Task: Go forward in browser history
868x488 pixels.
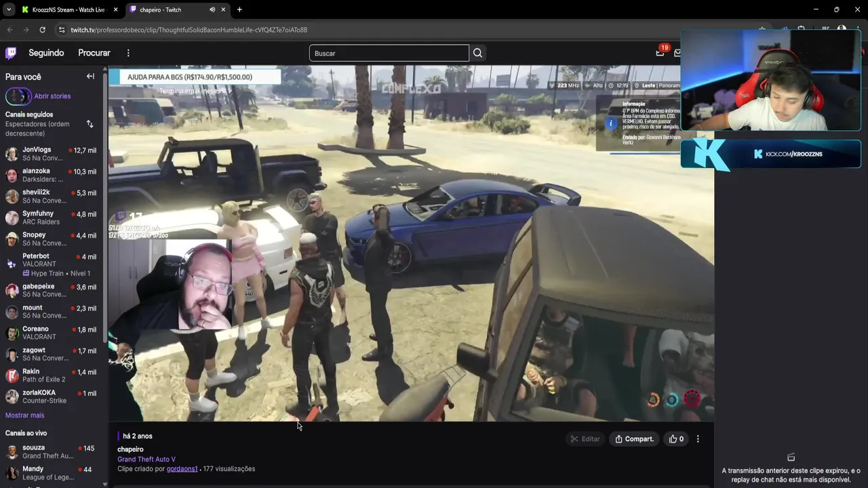Action: [26, 30]
